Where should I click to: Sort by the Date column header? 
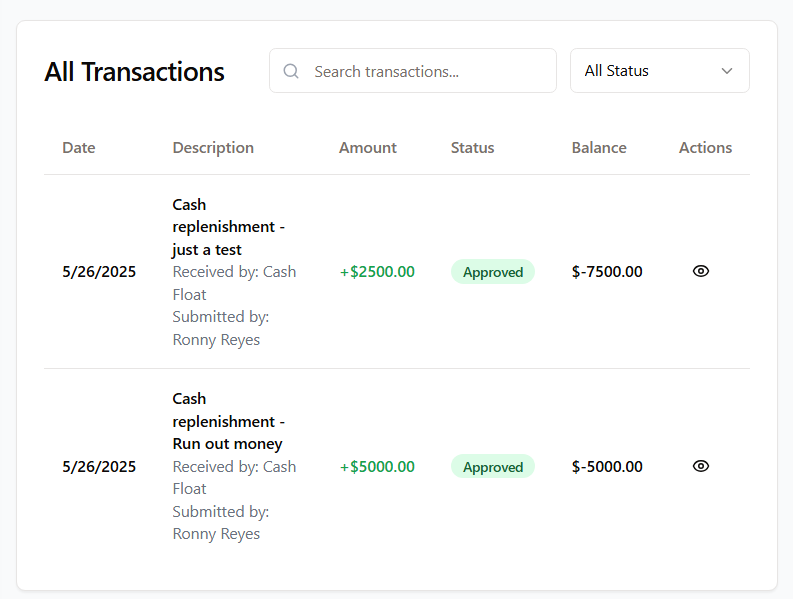tap(79, 148)
